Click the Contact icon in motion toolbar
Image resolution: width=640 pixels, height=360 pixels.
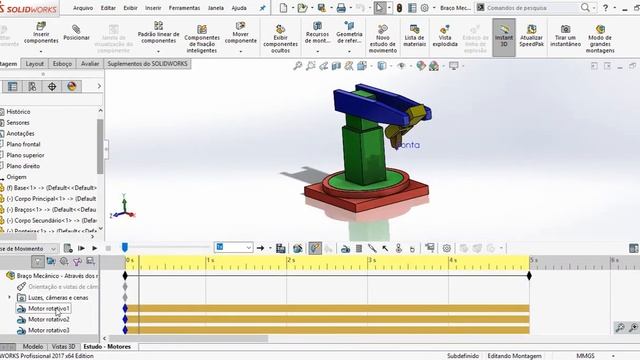coord(399,248)
